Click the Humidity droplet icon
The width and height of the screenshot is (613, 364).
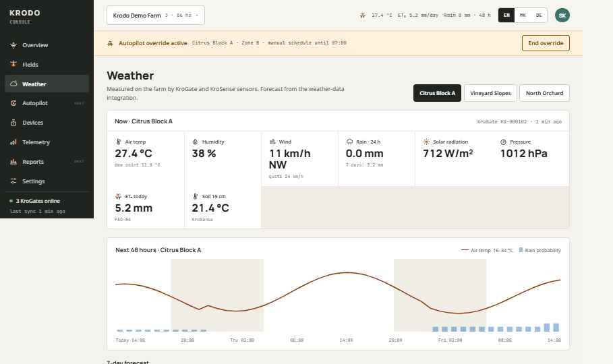pyautogui.click(x=195, y=142)
